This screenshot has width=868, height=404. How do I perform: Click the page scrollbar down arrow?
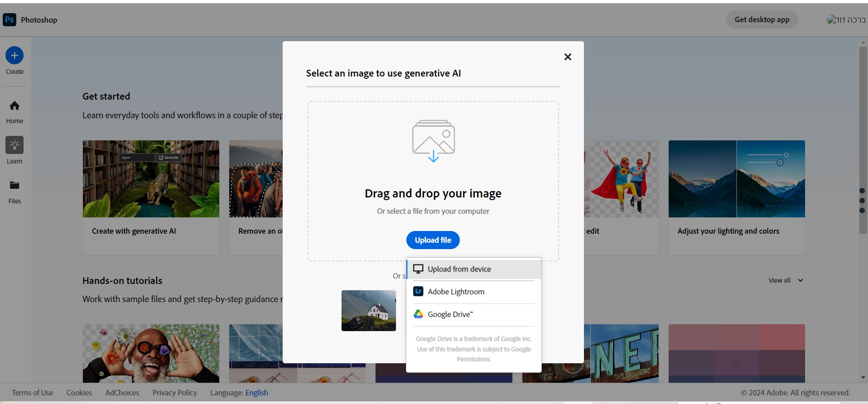[863, 378]
